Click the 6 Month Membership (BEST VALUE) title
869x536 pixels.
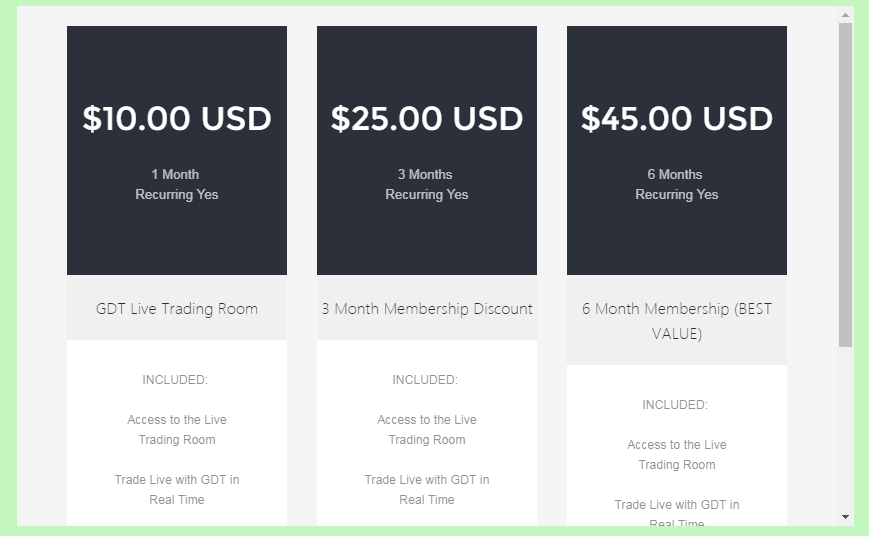click(677, 321)
